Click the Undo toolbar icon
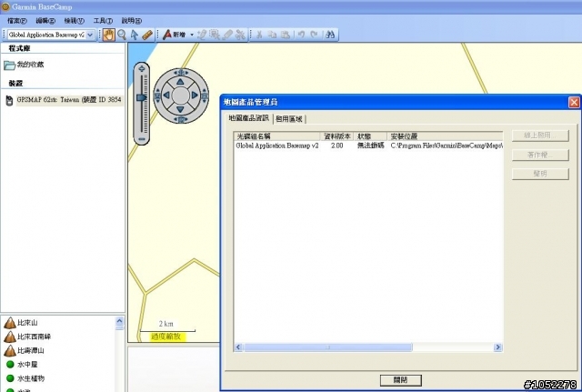 pos(301,35)
